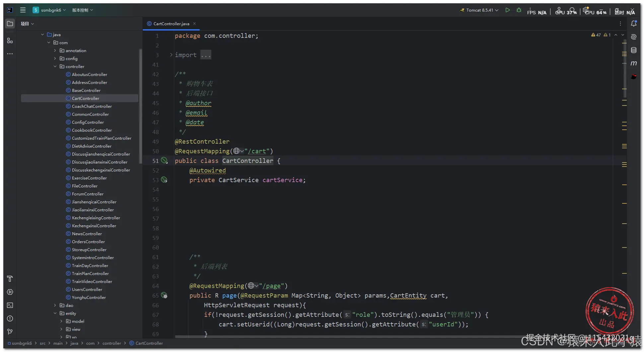Open the Git version control tool window
The image size is (644, 352).
[x=10, y=332]
